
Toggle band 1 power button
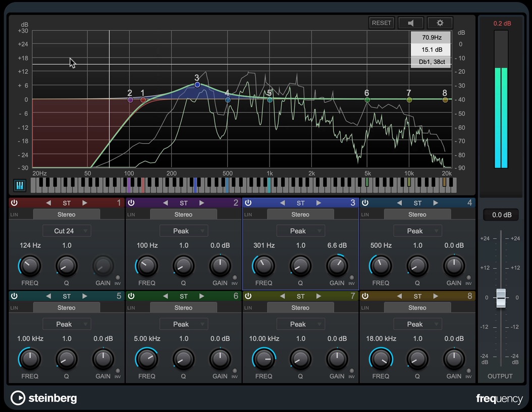click(x=14, y=203)
